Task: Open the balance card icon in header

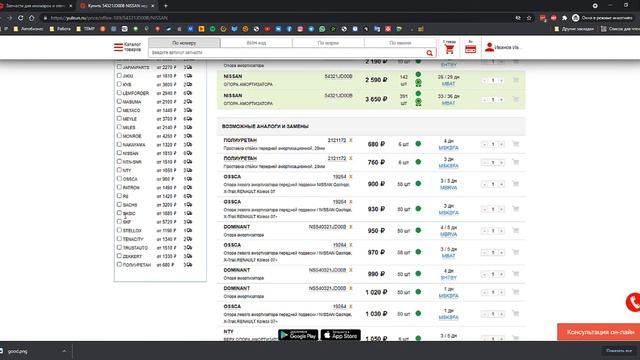Action: tap(470, 49)
